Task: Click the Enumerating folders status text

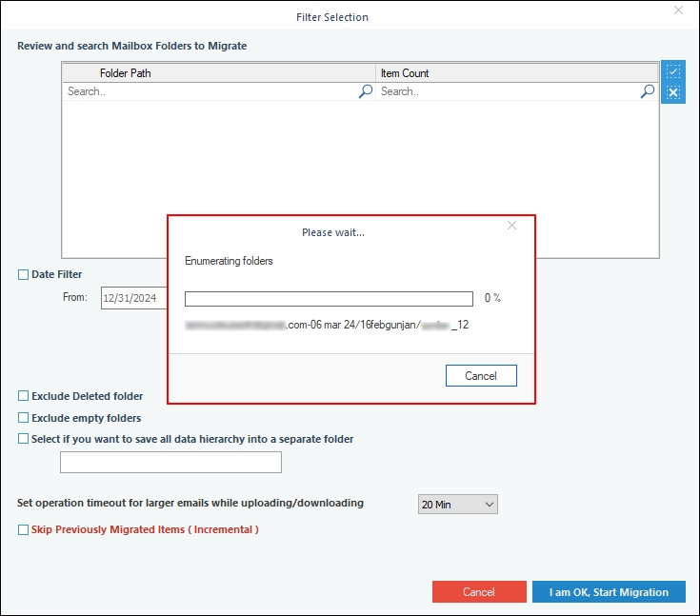Action: pyautogui.click(x=229, y=261)
